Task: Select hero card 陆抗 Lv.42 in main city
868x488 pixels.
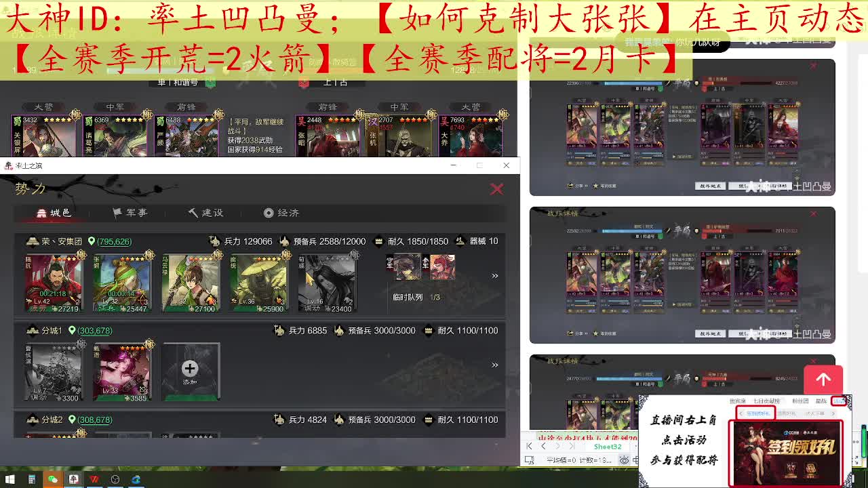Action: 54,283
